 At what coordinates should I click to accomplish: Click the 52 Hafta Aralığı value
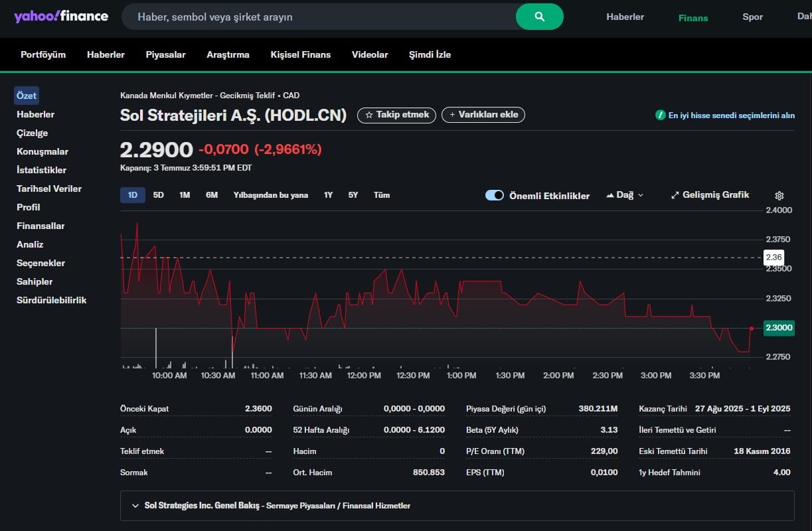414,430
